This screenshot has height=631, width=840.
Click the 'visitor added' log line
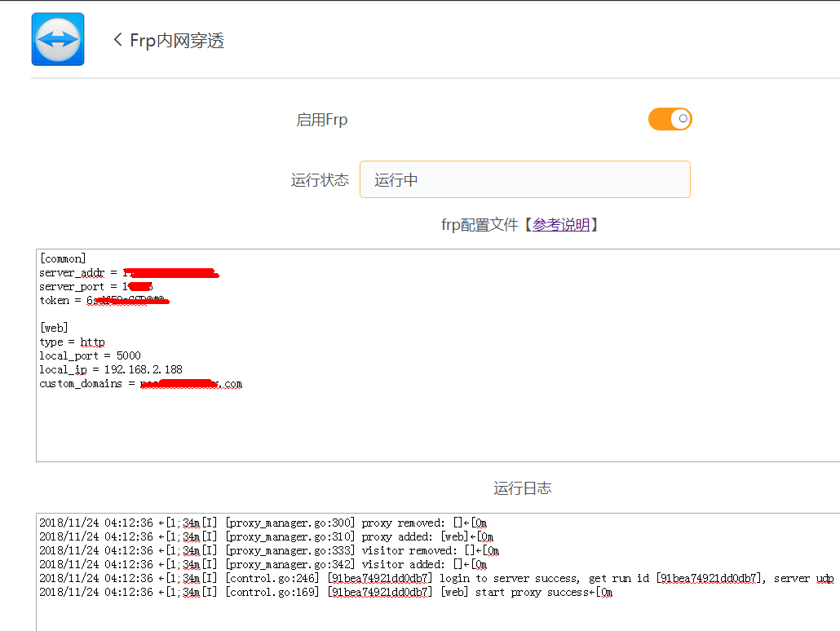coord(263,565)
